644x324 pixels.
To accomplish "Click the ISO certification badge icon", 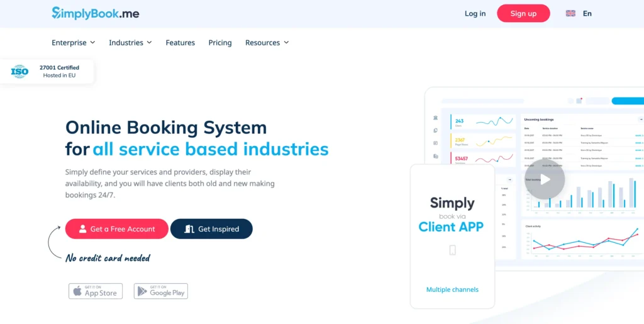I will [x=19, y=72].
